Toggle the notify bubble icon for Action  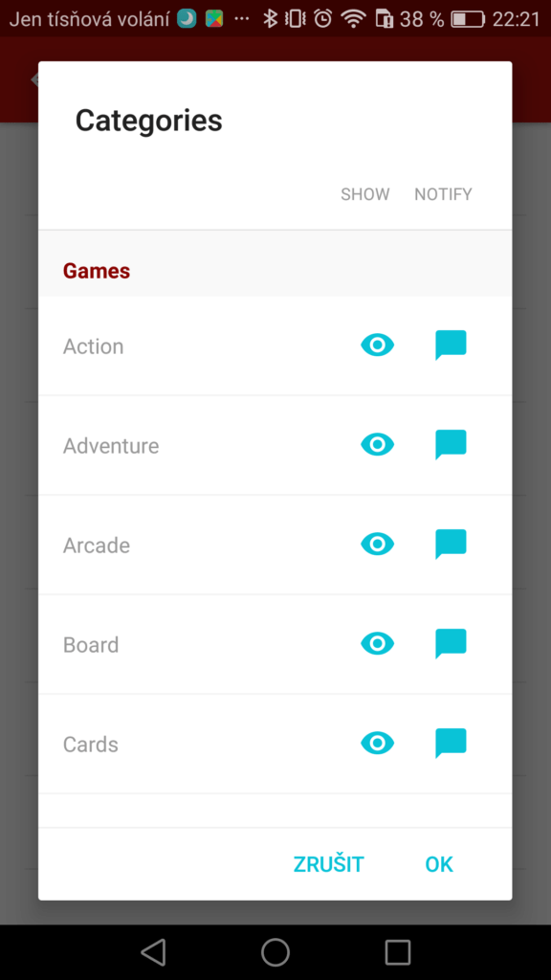[x=451, y=345]
